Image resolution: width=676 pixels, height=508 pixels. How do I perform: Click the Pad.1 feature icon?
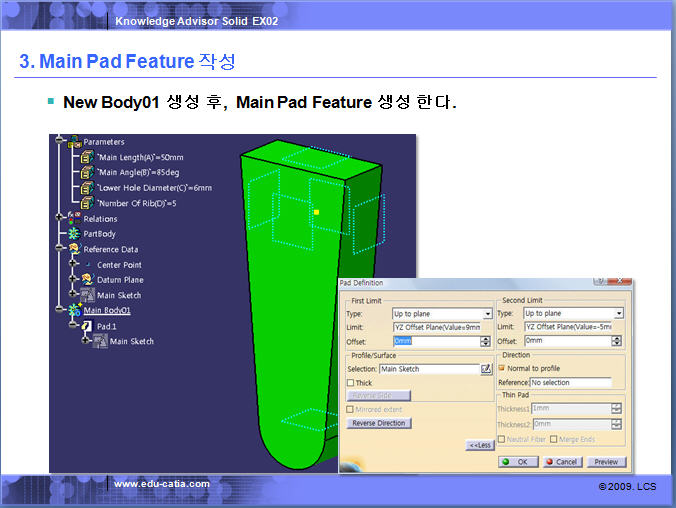point(87,326)
